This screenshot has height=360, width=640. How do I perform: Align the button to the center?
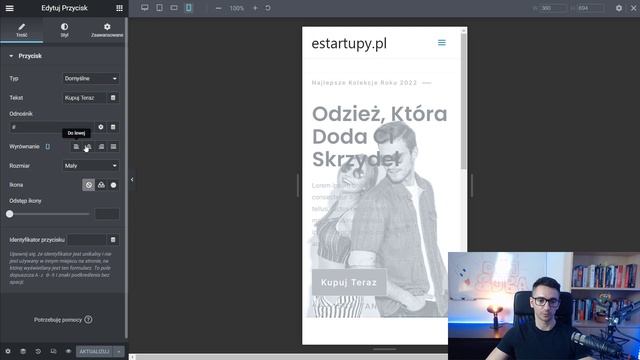click(x=89, y=147)
